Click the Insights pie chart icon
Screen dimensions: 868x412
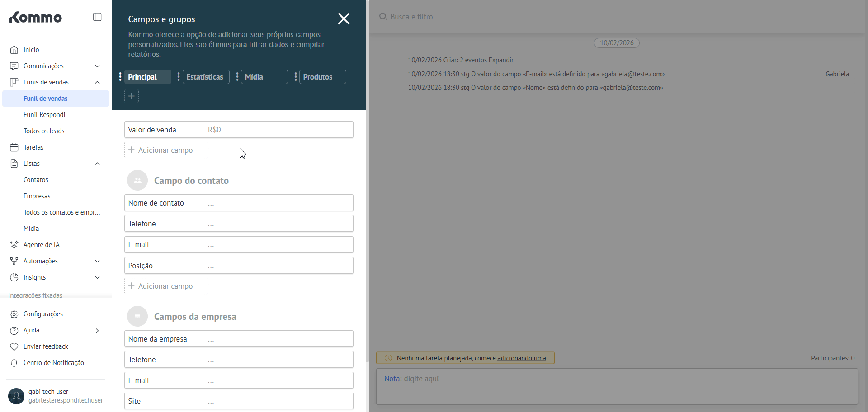(x=14, y=277)
